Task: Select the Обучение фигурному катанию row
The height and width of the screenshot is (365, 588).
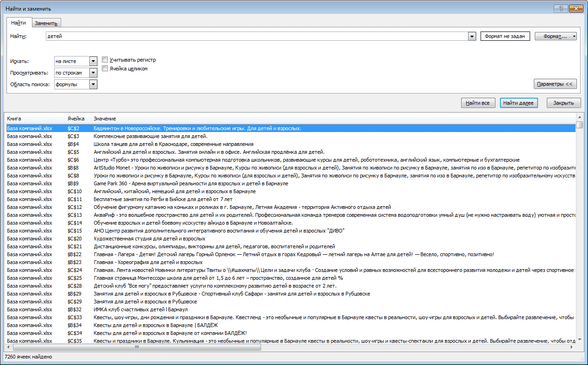Action: pos(290,207)
